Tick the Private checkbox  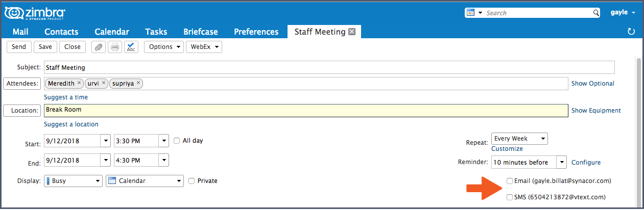click(192, 180)
